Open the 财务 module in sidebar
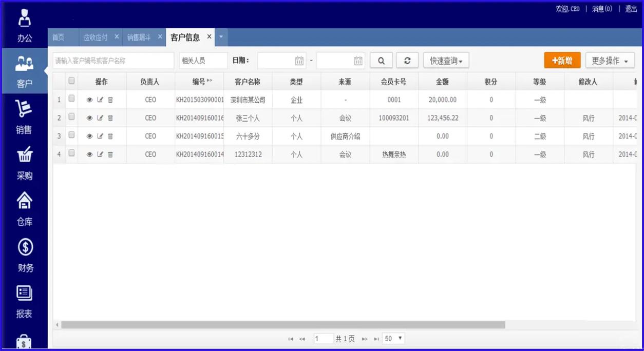The image size is (644, 351). tap(24, 257)
